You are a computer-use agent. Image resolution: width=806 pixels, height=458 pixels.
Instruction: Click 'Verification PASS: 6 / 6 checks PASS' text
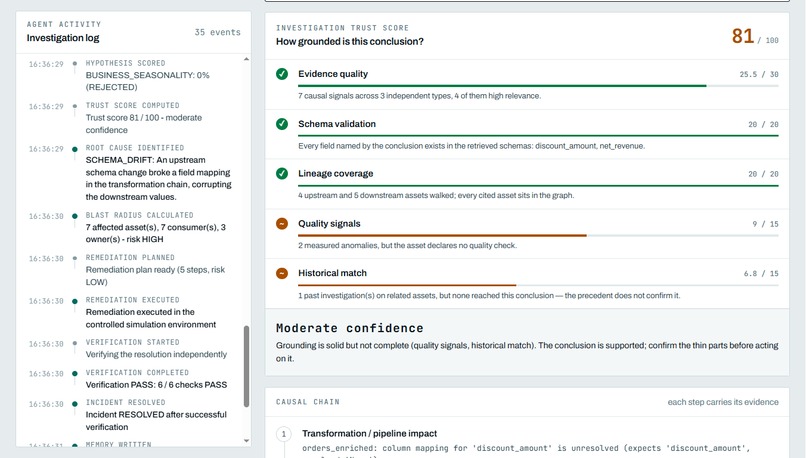point(156,385)
